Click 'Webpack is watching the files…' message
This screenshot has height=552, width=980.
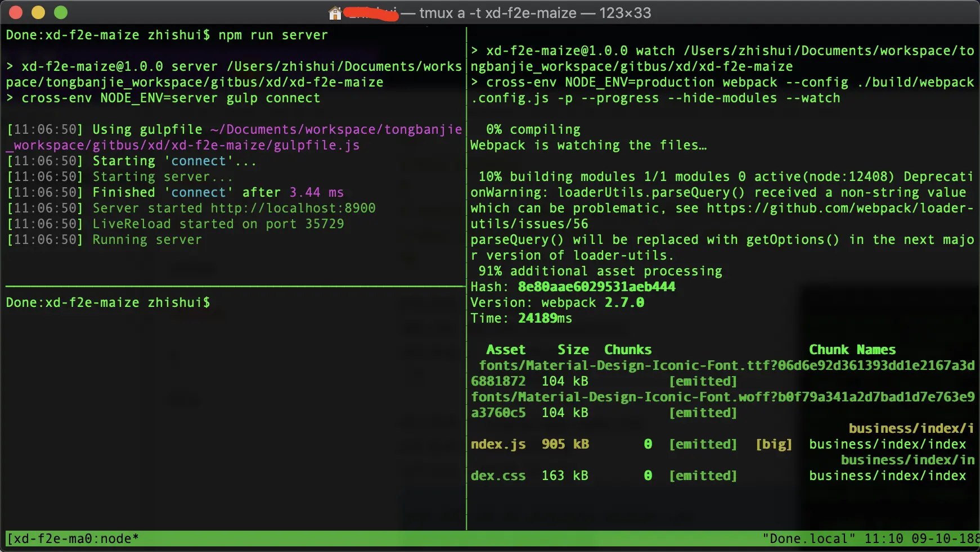(x=588, y=146)
